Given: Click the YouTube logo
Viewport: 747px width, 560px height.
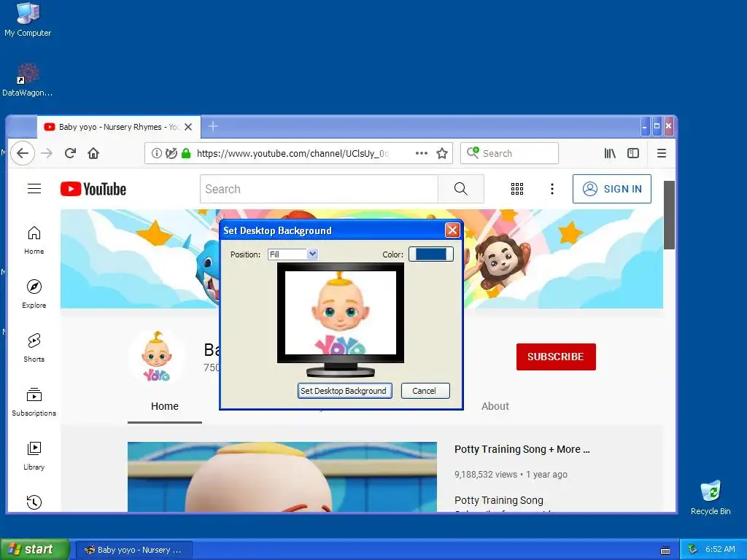Looking at the screenshot, I should pyautogui.click(x=93, y=189).
